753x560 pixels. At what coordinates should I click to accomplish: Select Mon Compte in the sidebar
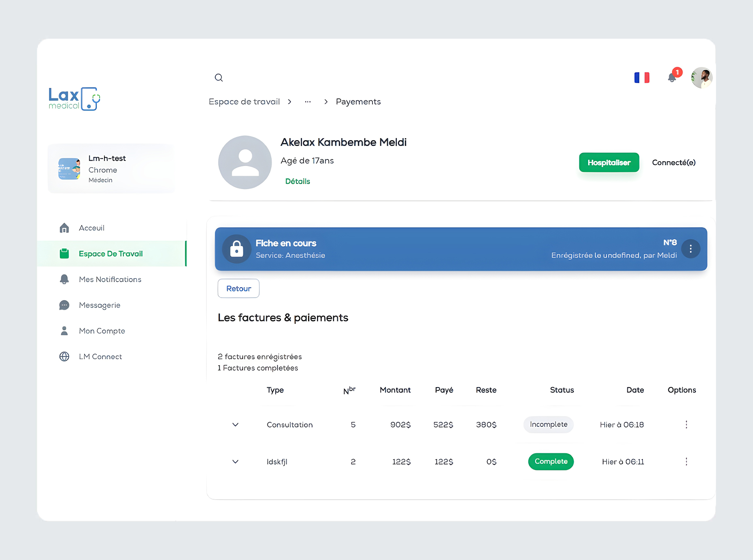(x=102, y=331)
